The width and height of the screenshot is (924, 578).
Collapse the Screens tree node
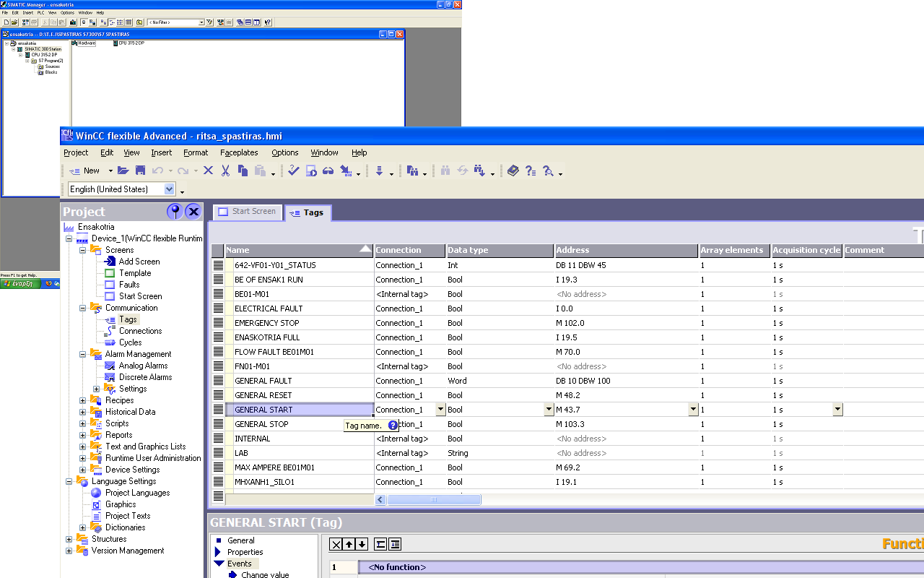(82, 250)
